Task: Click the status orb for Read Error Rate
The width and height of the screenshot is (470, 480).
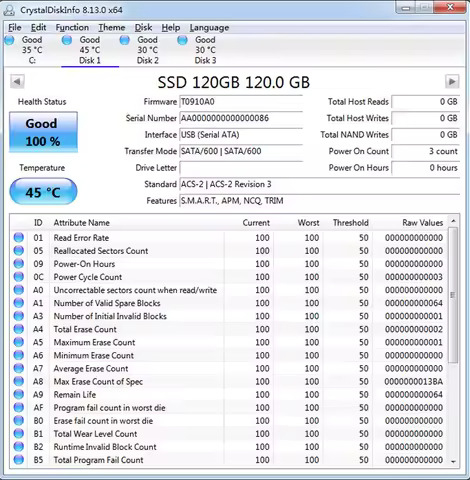Action: [19, 238]
